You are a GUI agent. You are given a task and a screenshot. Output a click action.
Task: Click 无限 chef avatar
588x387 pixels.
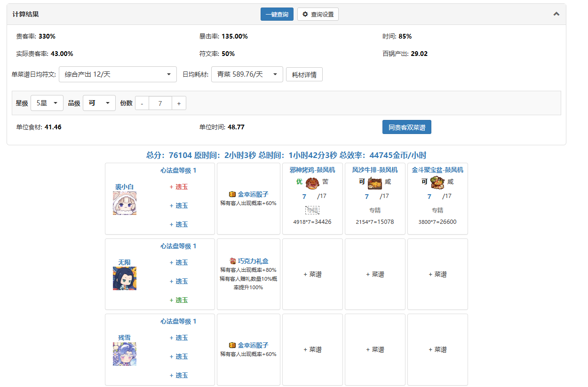pyautogui.click(x=125, y=278)
